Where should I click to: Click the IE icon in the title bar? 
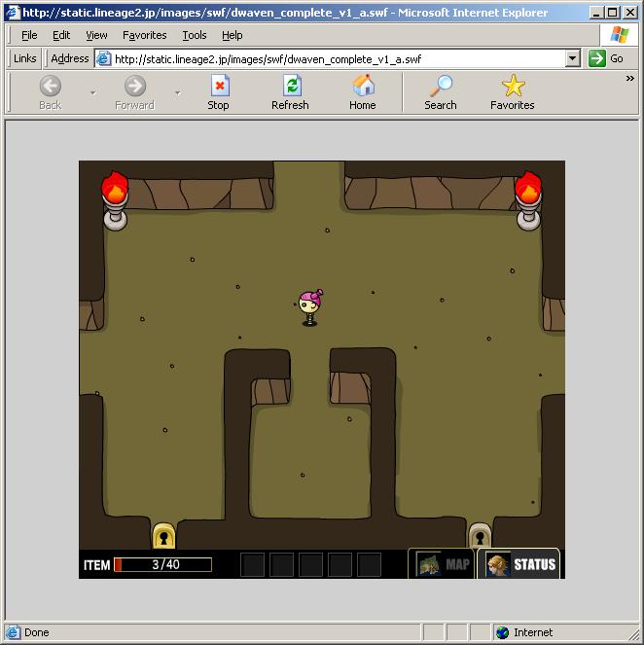coord(13,13)
